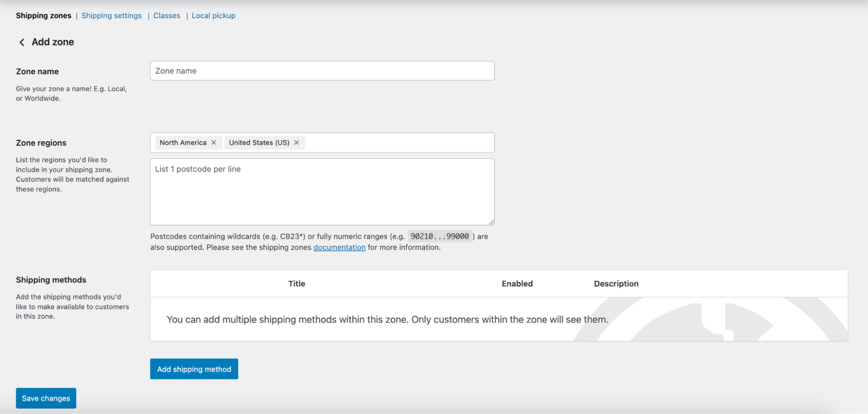Screen dimensions: 868x414
Task: Click inside the postcode list textarea
Action: coord(321,191)
